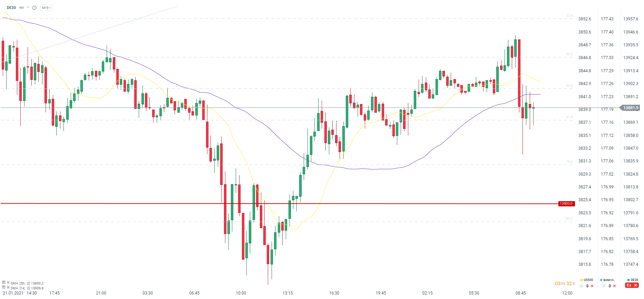Toggle US500 overlay visibility eye

582,286
